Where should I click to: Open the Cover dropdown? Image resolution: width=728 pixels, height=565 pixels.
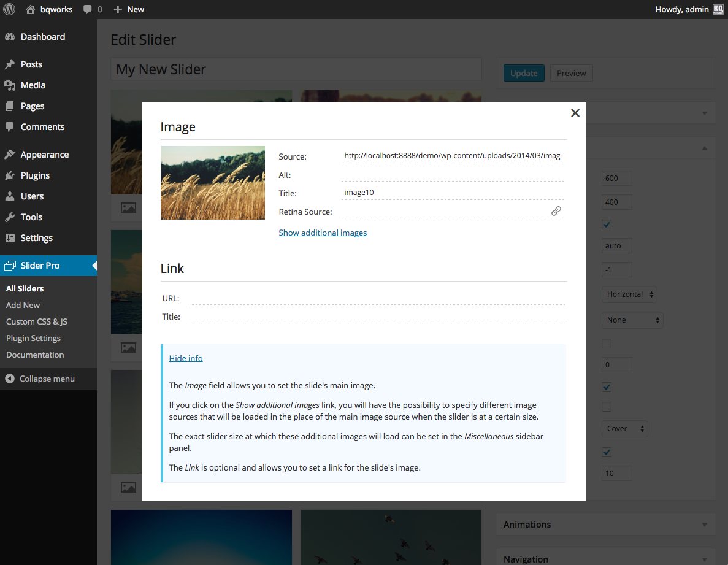(x=624, y=429)
